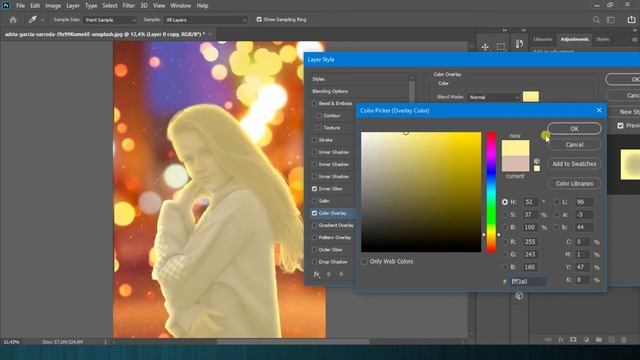The height and width of the screenshot is (360, 640).
Task: Click the web-safe color cube warning icon
Action: tap(537, 161)
